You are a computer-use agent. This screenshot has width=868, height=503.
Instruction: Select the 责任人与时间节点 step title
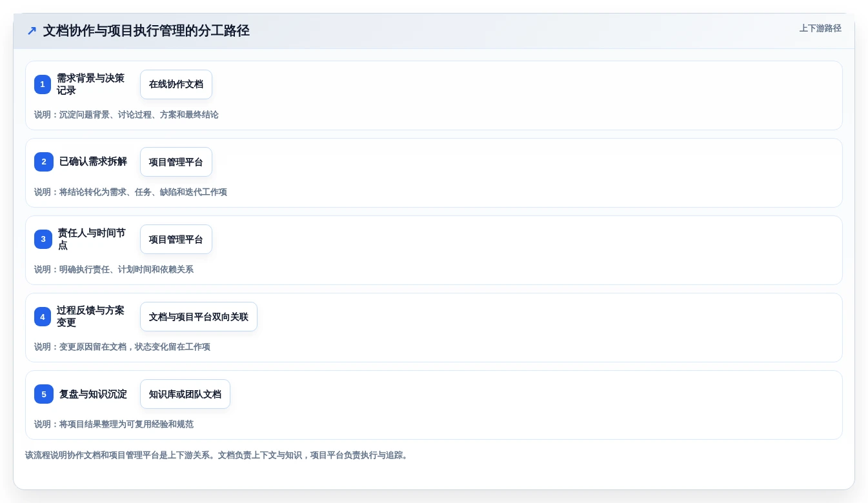tap(92, 239)
